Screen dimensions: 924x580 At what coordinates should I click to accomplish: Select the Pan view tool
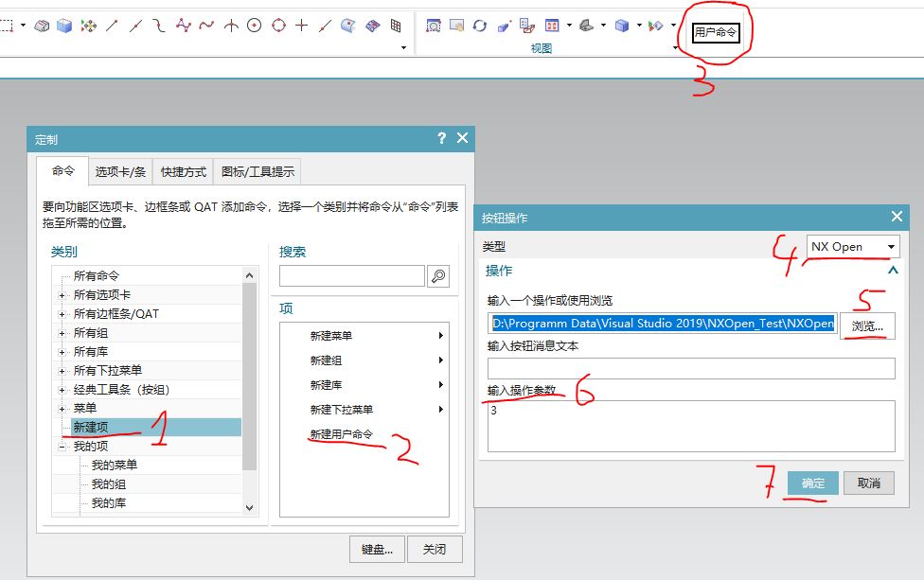pos(455,25)
